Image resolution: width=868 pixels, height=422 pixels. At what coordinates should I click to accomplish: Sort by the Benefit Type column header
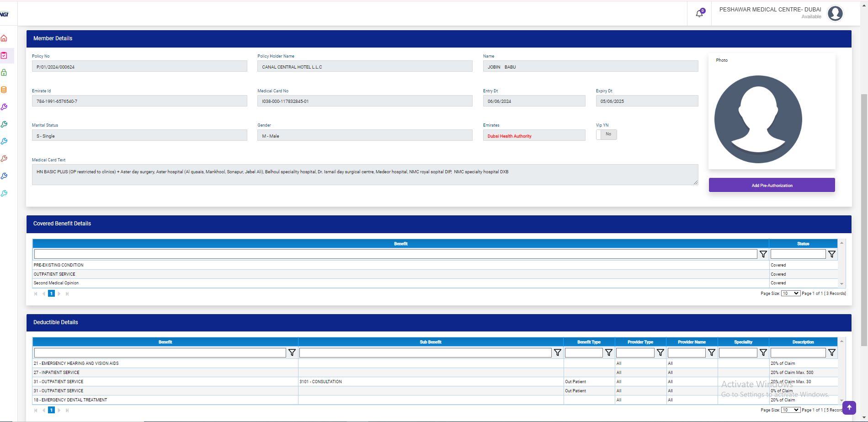click(x=589, y=342)
